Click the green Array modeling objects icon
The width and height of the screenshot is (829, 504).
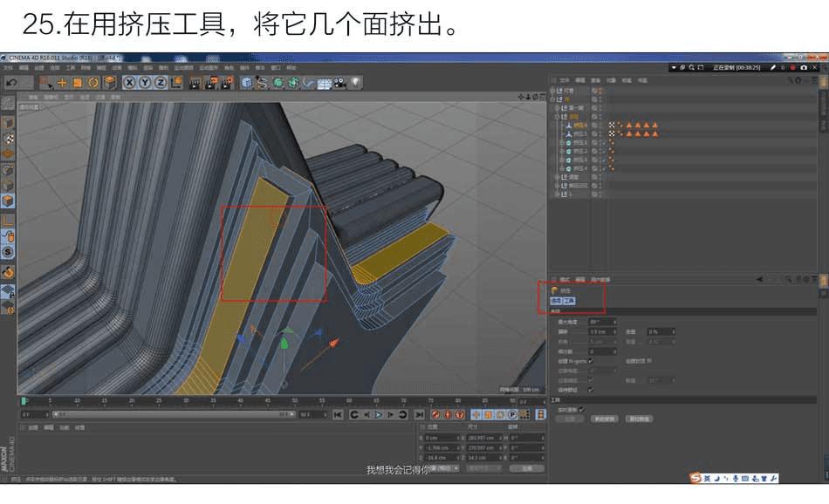click(x=293, y=83)
